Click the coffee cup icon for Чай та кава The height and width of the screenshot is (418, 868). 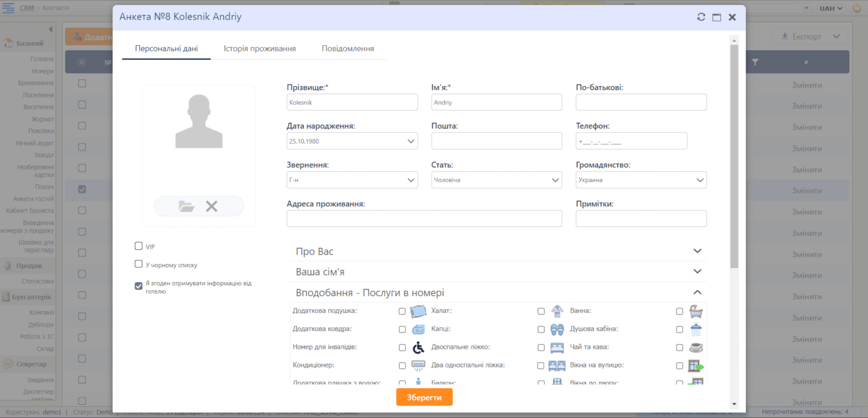tap(696, 347)
